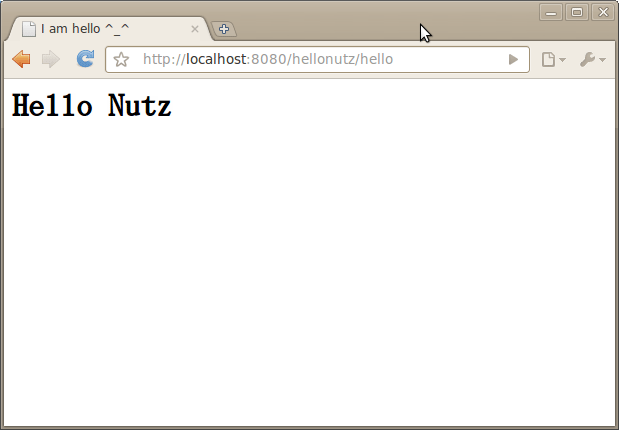Click the greyed-out Forward arrow button

coord(51,60)
